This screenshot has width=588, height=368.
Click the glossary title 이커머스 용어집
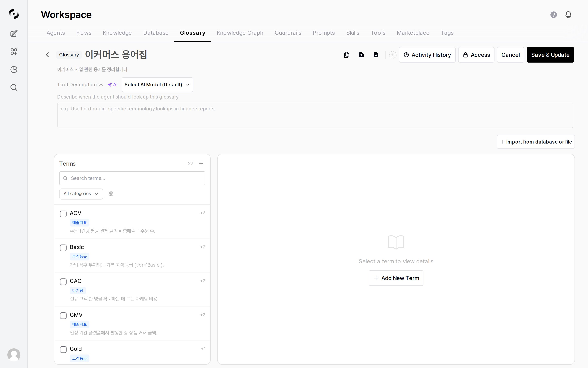click(116, 55)
